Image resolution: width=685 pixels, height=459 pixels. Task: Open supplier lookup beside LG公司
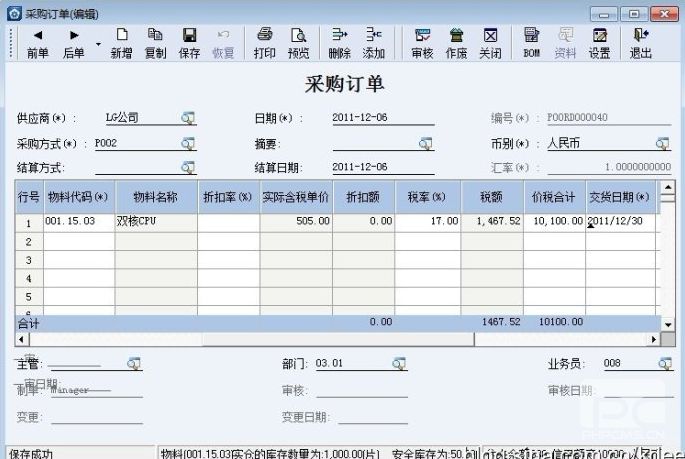(188, 118)
